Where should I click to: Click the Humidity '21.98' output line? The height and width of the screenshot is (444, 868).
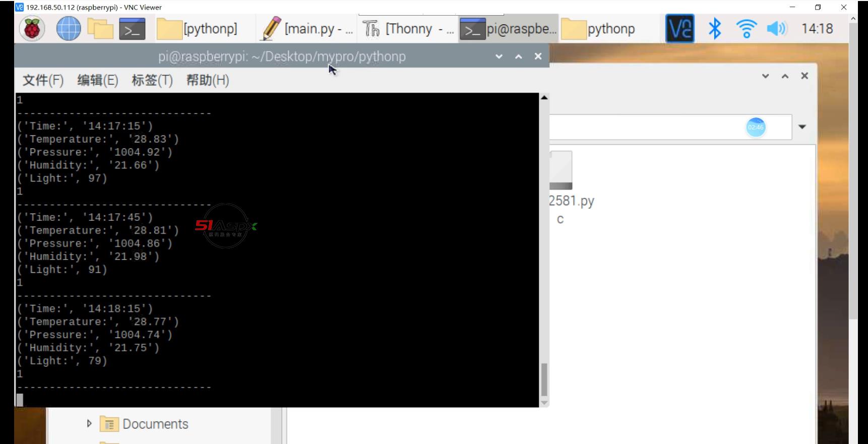[88, 257]
